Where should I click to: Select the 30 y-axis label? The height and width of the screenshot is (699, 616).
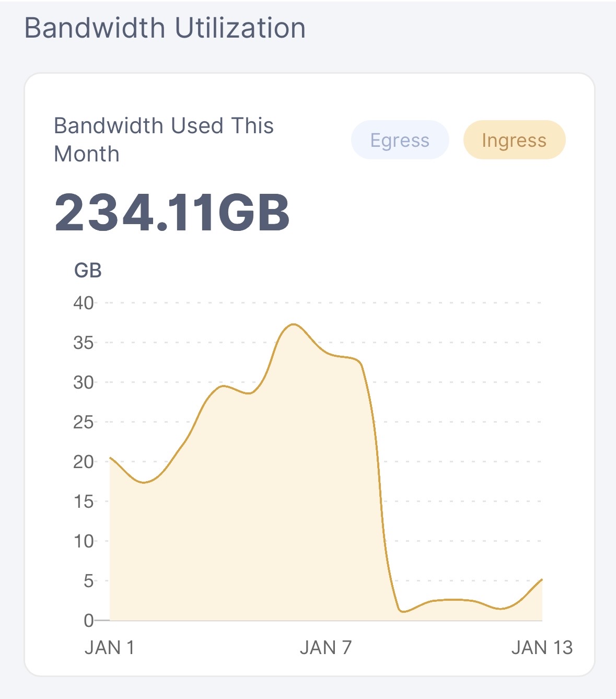click(84, 382)
